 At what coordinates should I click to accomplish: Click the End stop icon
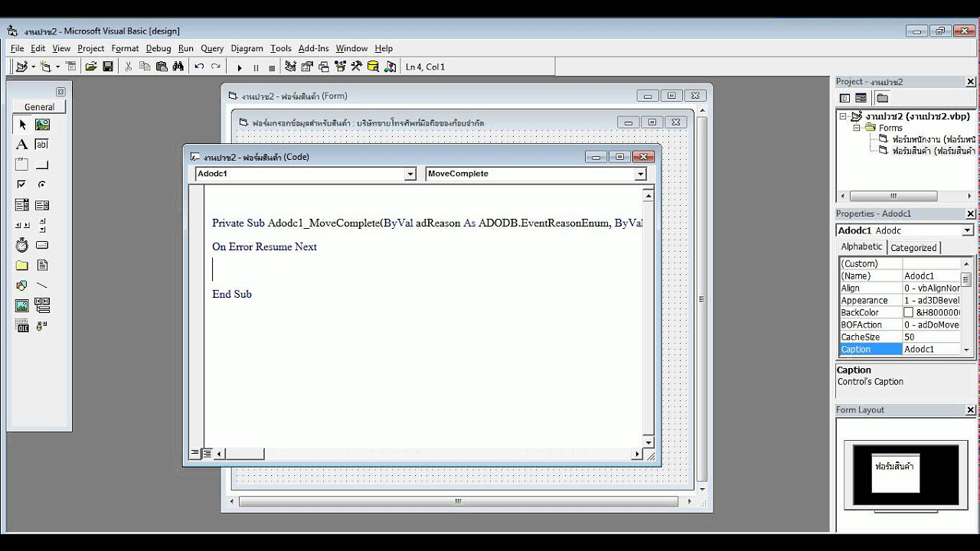click(x=272, y=67)
